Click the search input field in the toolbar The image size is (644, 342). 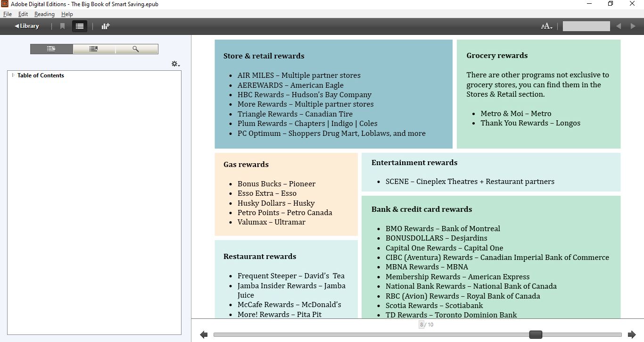pos(586,26)
